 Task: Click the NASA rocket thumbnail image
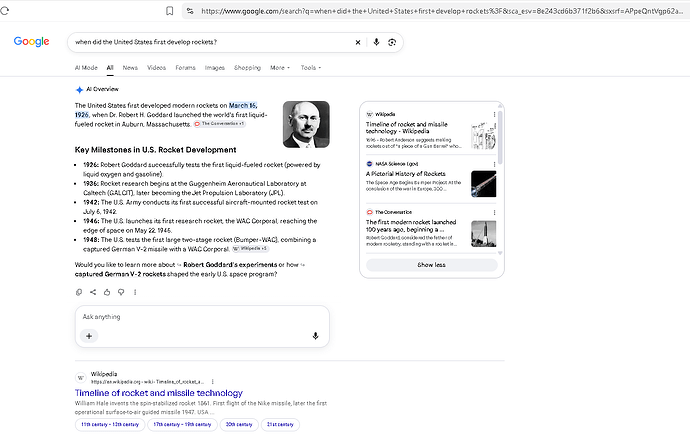pos(484,184)
